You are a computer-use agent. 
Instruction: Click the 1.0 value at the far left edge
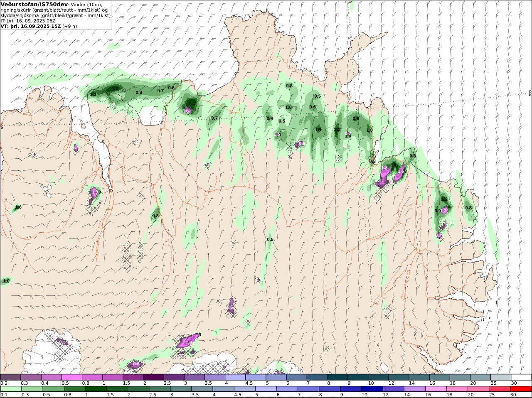[x=6, y=281]
